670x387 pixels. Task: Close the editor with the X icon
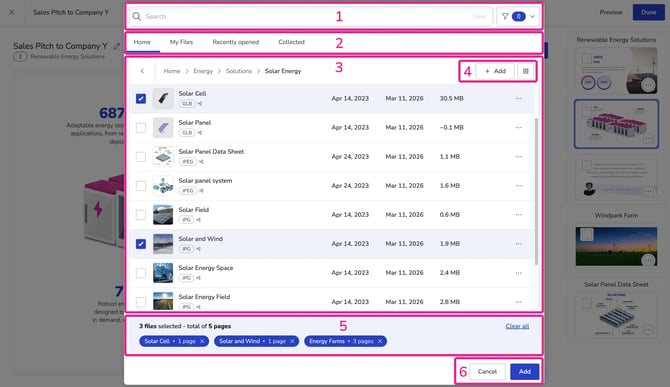12,12
